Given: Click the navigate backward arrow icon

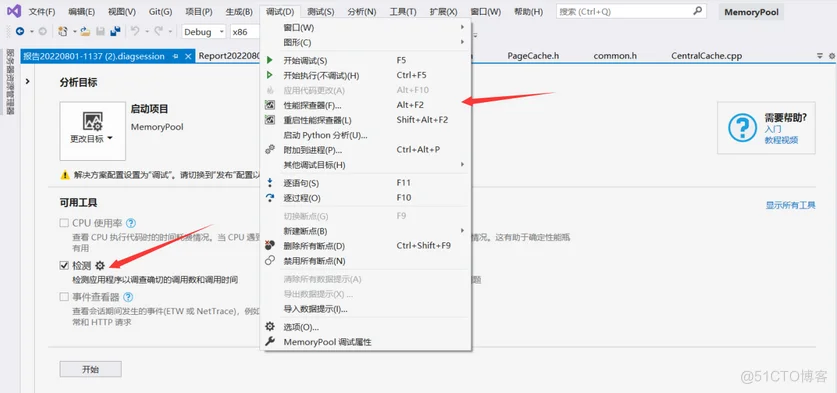Looking at the screenshot, I should 20,32.
